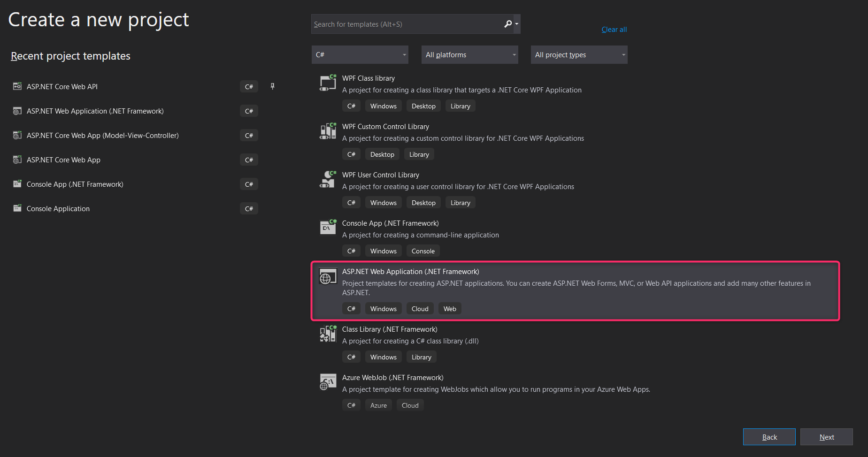Open the search options dropdown arrow
Viewport: 868px width, 457px height.
(x=517, y=24)
